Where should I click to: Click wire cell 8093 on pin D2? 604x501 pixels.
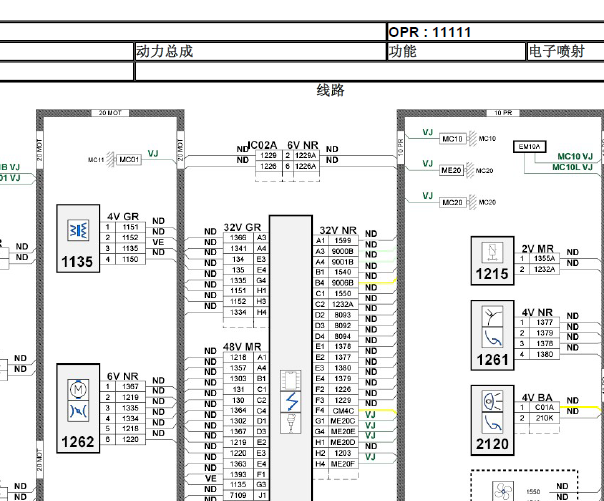click(x=343, y=315)
